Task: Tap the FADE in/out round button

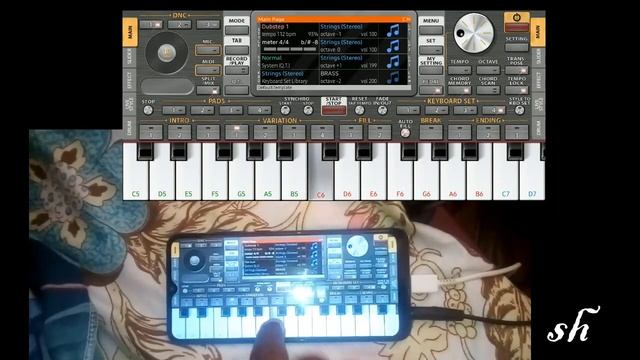Action: pyautogui.click(x=382, y=110)
